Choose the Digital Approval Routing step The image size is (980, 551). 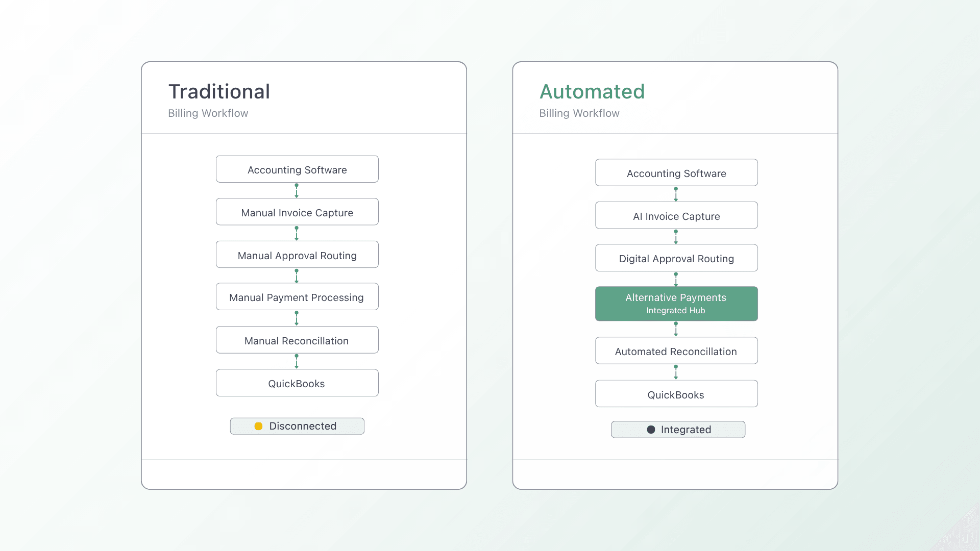[x=676, y=258]
